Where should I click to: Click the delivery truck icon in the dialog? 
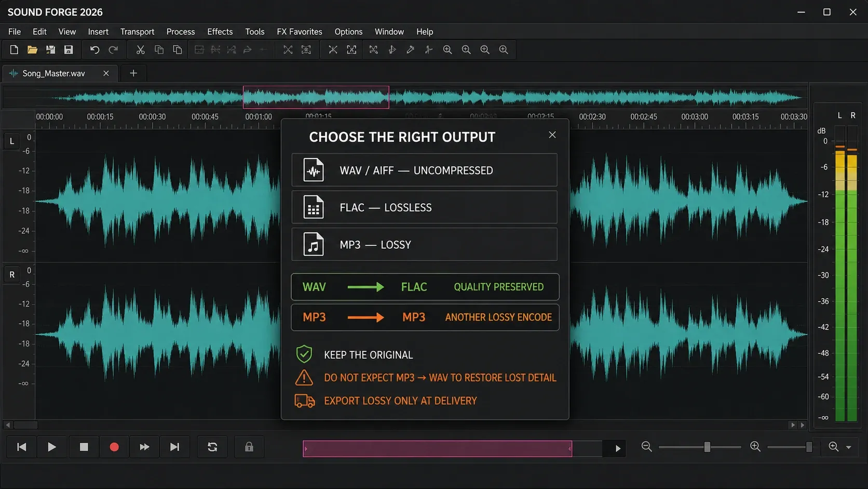tap(305, 401)
